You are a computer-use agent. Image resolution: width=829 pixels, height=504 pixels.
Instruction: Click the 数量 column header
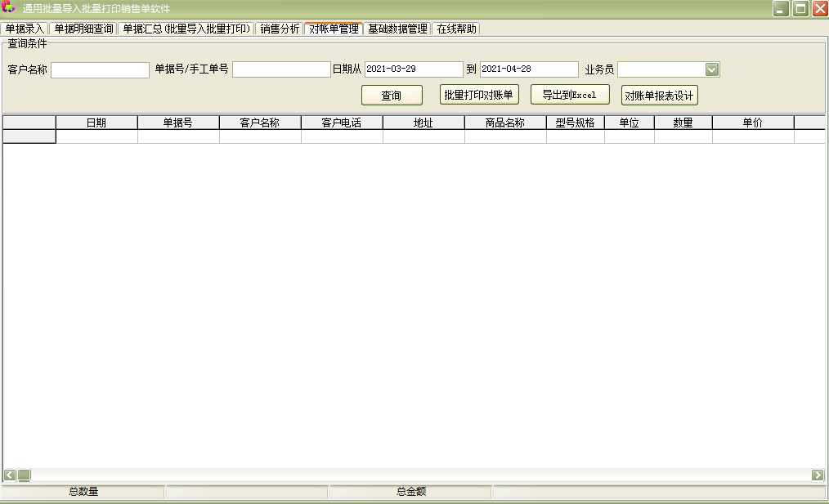pyautogui.click(x=683, y=123)
